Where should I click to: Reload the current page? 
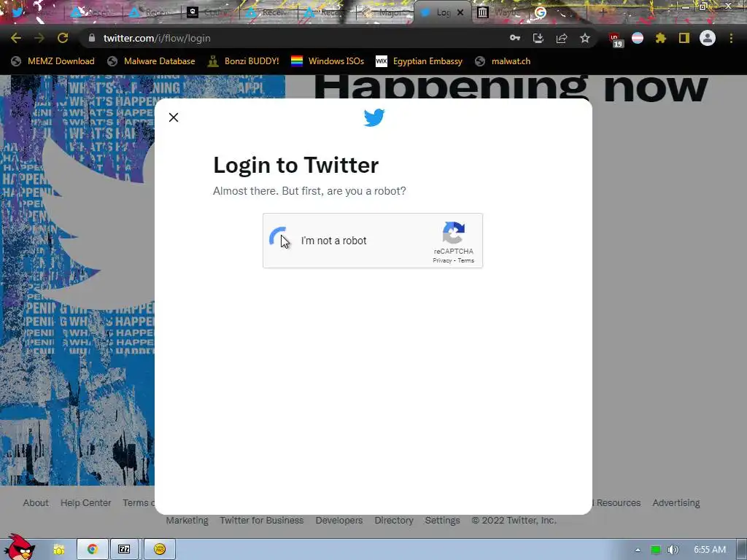tap(63, 38)
